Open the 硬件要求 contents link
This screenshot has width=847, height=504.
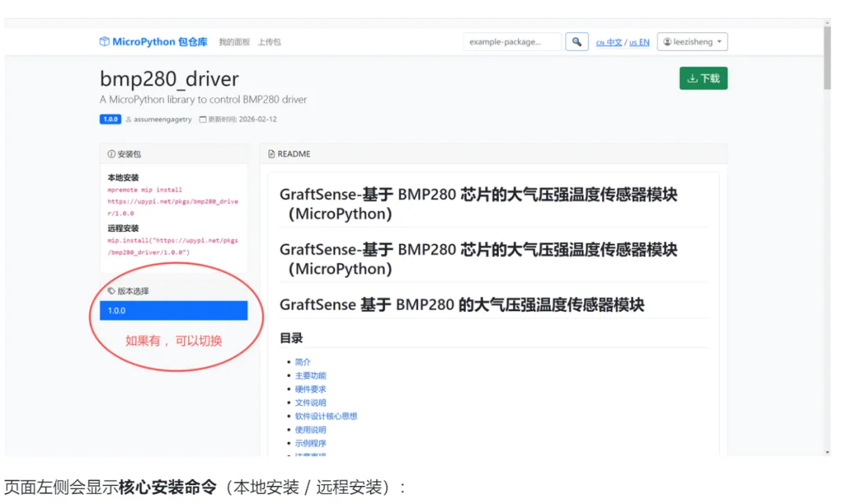pos(311,389)
